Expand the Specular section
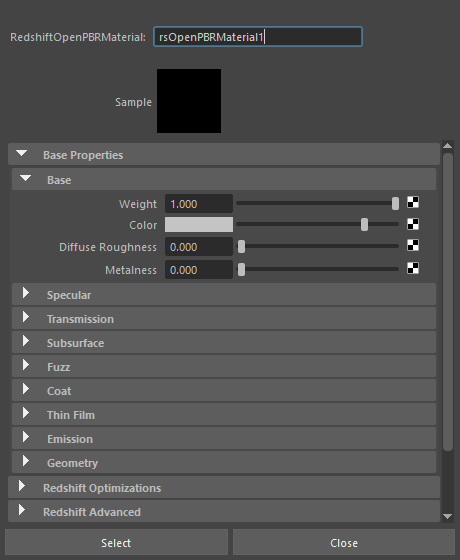The height and width of the screenshot is (560, 460). pyautogui.click(x=224, y=294)
